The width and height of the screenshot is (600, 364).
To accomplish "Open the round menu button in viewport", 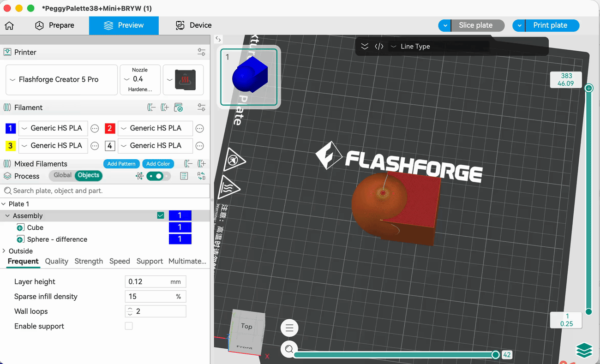I will click(289, 328).
